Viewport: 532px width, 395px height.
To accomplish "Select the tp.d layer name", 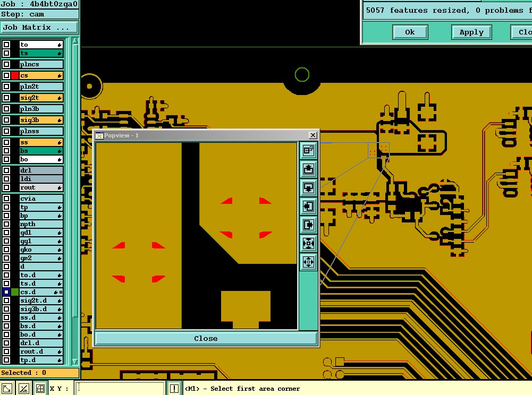I will click(41, 360).
